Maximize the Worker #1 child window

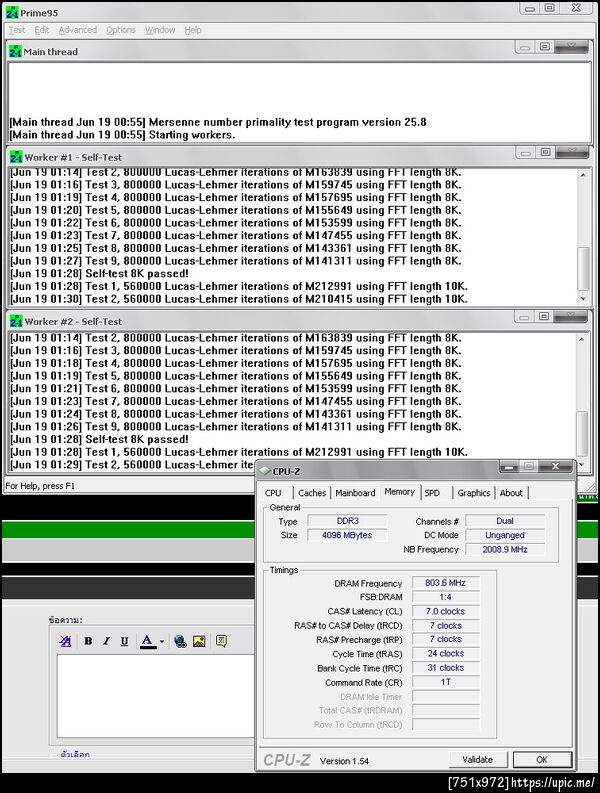(545, 152)
